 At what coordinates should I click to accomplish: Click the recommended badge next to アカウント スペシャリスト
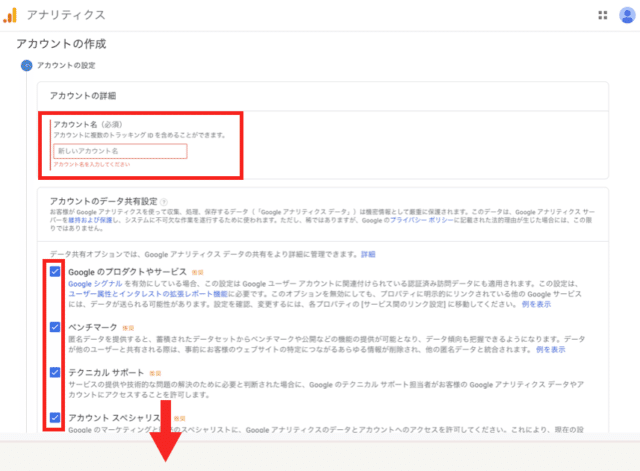tap(180, 418)
